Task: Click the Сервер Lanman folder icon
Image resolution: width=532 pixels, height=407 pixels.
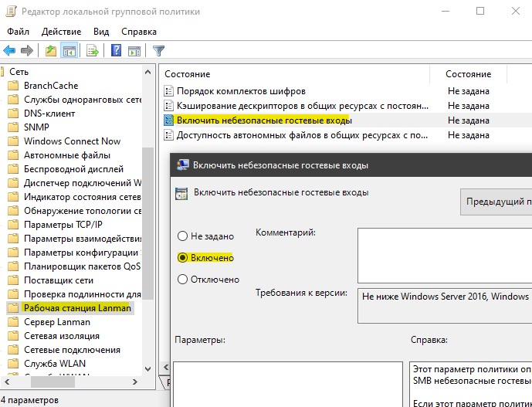Action: coord(13,322)
